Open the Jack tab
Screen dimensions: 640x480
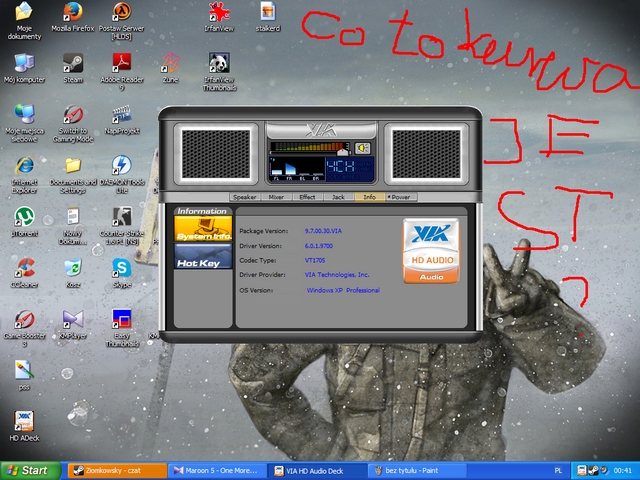pyautogui.click(x=338, y=197)
